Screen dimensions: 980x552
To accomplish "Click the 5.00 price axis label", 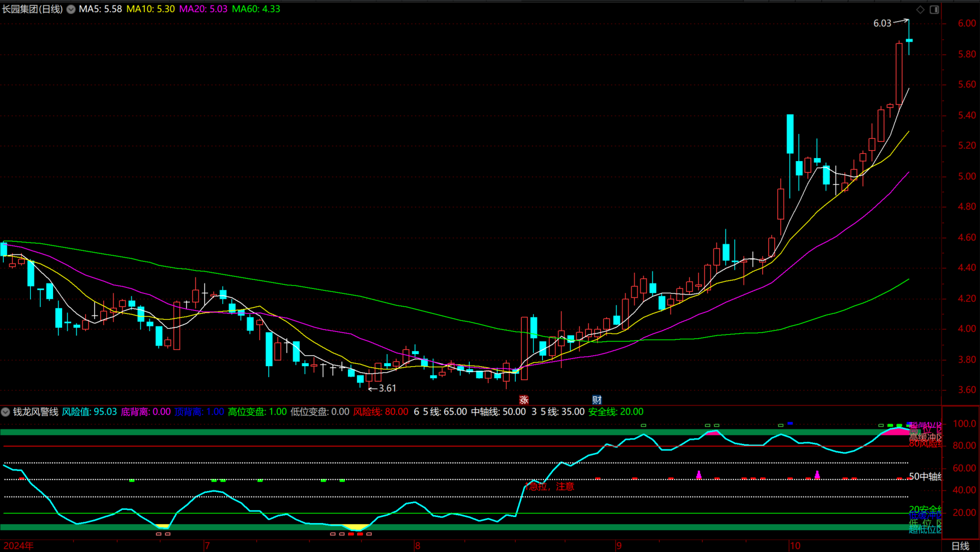I will pos(967,177).
